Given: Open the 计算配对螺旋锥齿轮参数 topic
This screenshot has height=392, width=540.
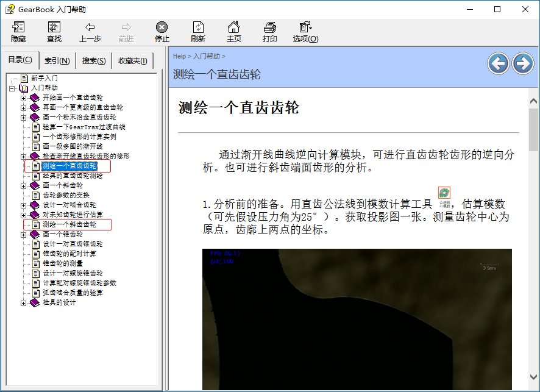Looking at the screenshot, I should click(79, 283).
